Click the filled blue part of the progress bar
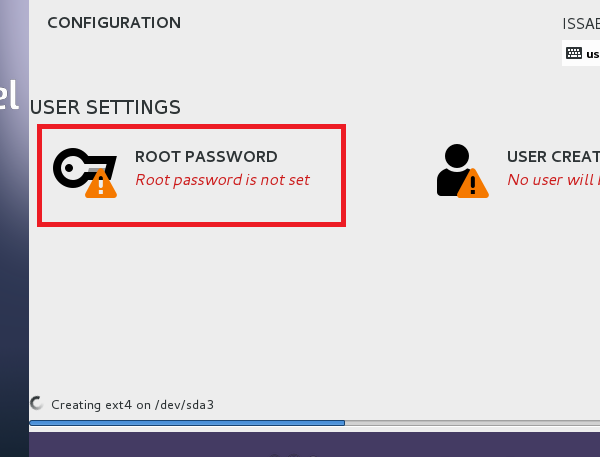The image size is (600, 457). coord(187,423)
